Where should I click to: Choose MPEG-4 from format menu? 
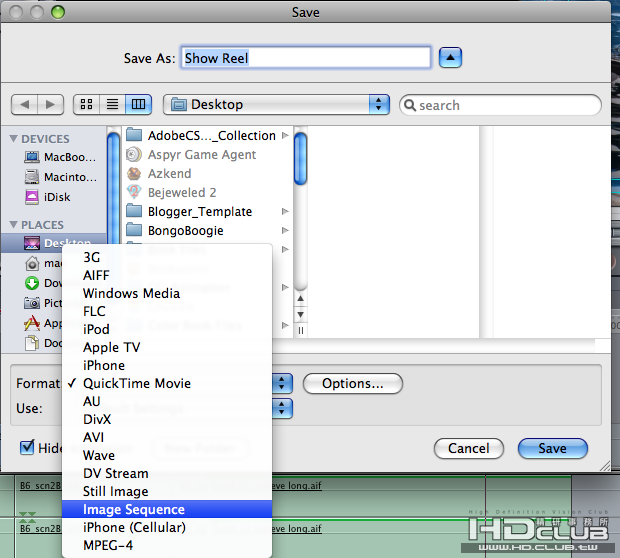pos(167,545)
